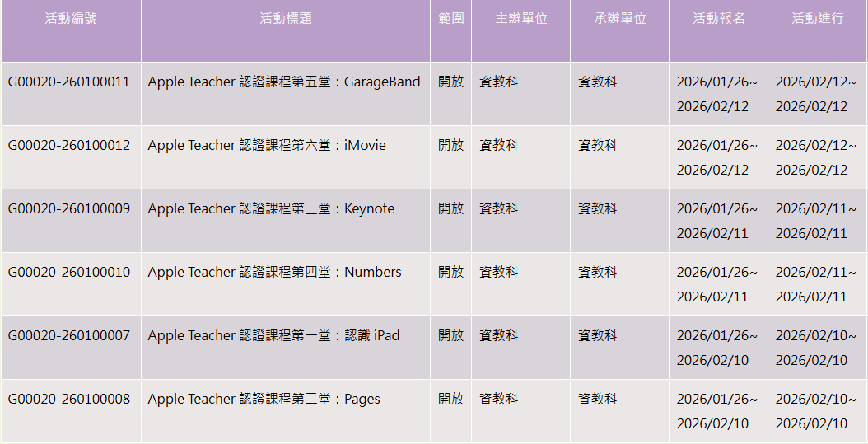Click 承辦單位 資教科 in the Numbers row
868x444 pixels.
[x=597, y=273]
